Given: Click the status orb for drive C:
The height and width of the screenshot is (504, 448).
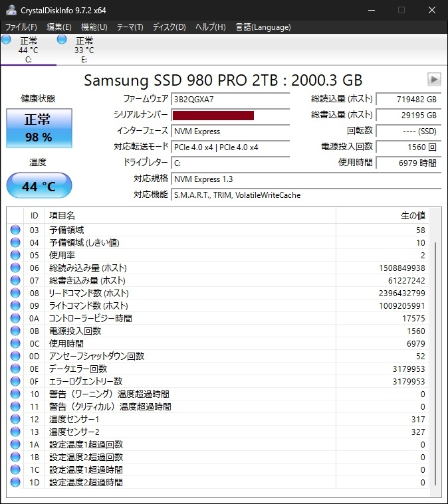Looking at the screenshot, I should pos(6,40).
